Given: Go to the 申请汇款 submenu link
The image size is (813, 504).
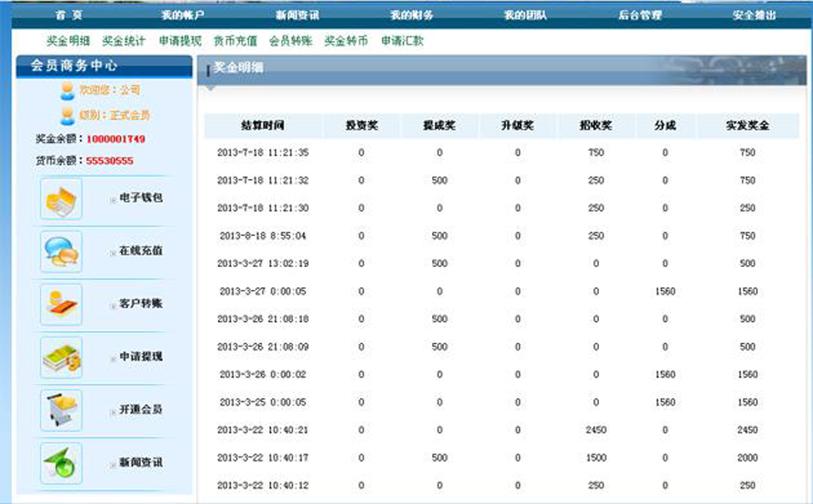Looking at the screenshot, I should point(402,41).
